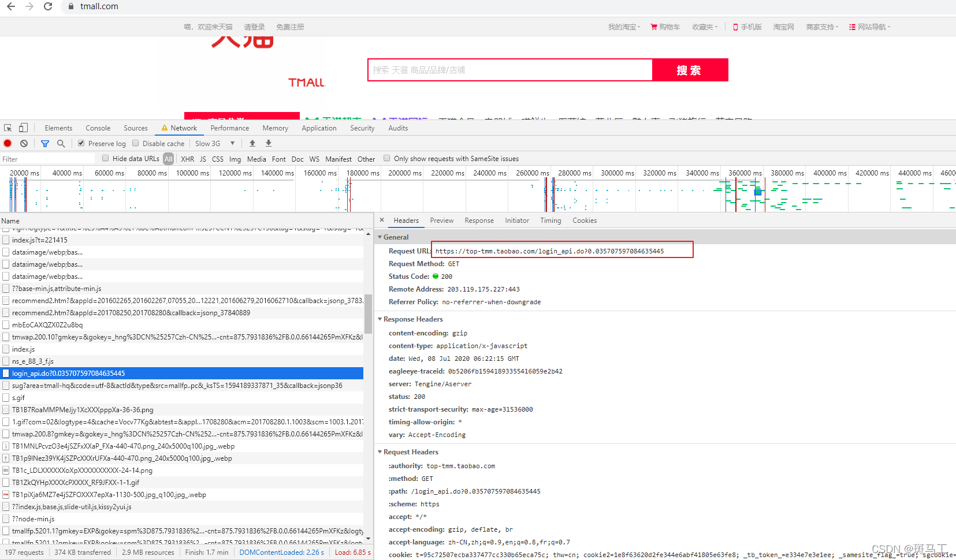Close the request details pane
Viewport: 956px width, 560px height.
382,220
